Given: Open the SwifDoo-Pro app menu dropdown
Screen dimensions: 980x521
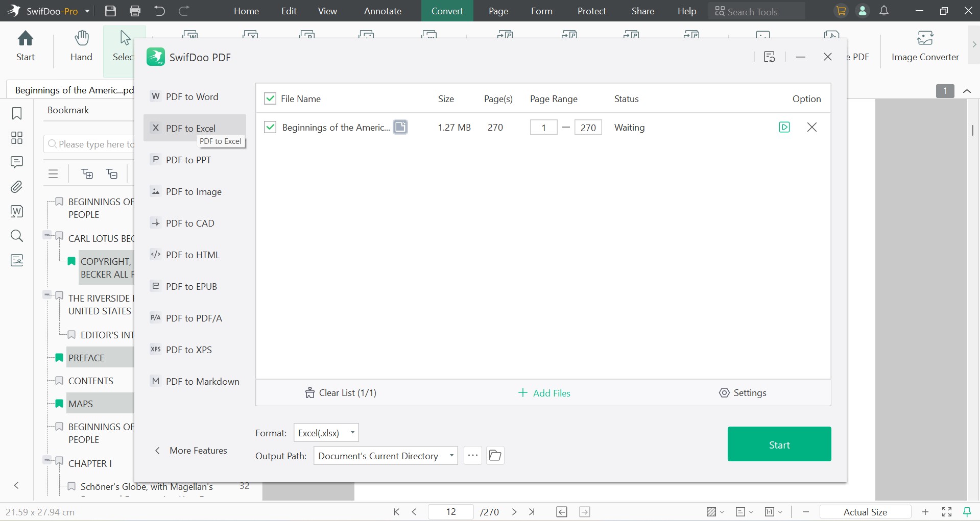Looking at the screenshot, I should click(x=87, y=11).
